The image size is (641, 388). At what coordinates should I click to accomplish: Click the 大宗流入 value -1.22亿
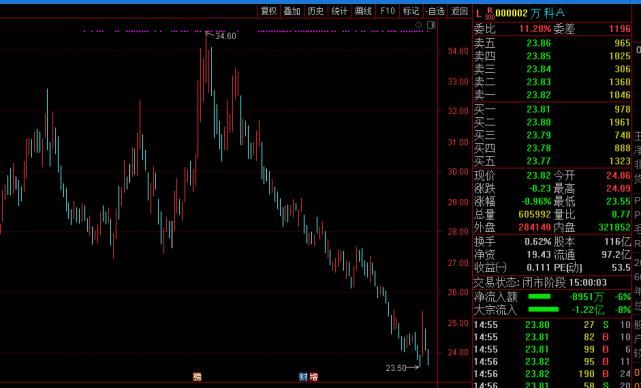(587, 310)
